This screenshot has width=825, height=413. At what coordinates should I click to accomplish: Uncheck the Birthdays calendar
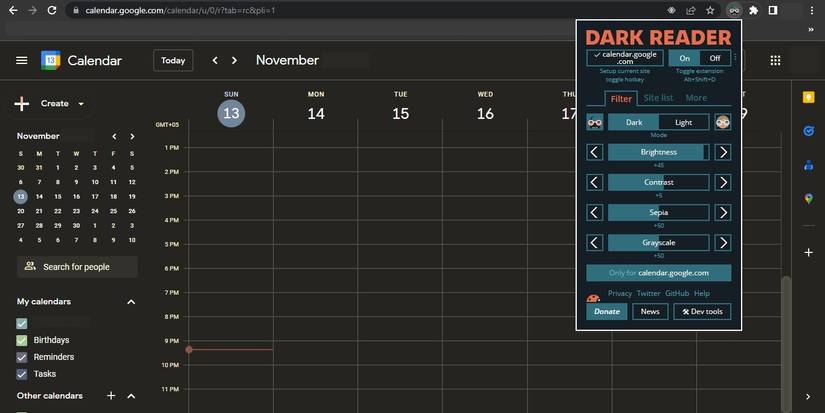pos(22,340)
